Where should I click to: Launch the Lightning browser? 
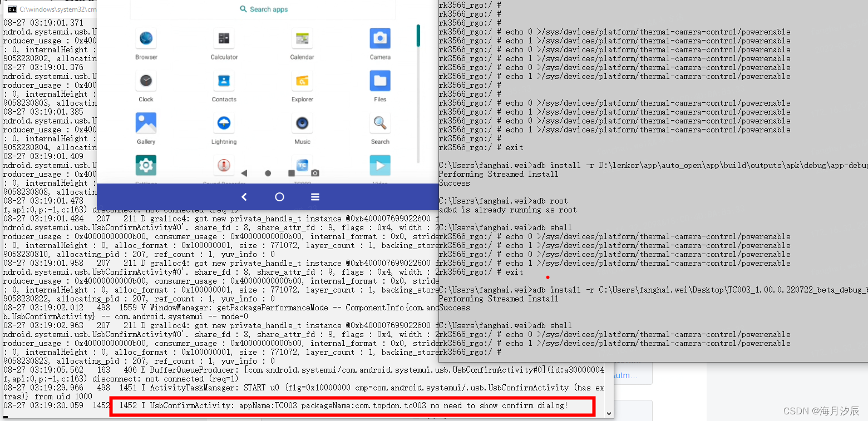pos(224,123)
